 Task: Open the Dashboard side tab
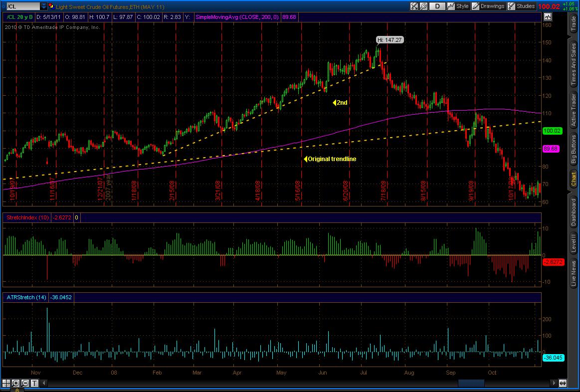(x=574, y=212)
